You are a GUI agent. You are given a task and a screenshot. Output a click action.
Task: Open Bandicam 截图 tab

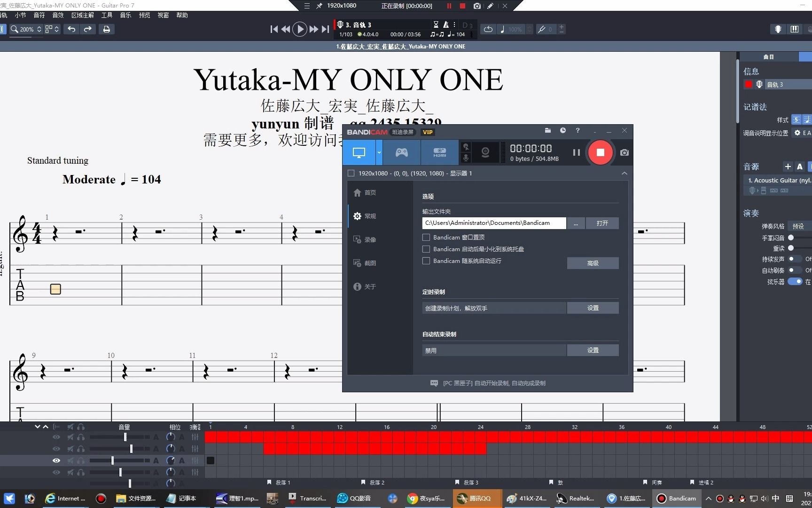coord(365,263)
